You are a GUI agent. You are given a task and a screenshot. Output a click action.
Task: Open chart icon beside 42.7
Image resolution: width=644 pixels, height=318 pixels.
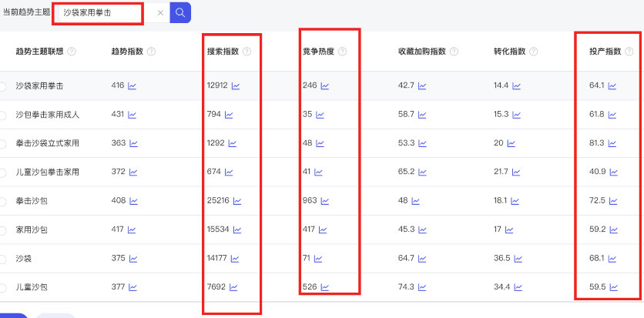(x=422, y=86)
